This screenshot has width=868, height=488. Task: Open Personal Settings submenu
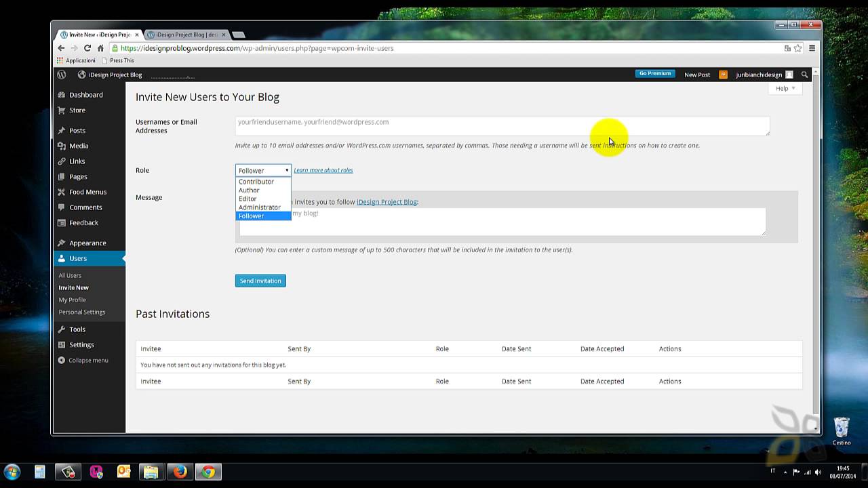pyautogui.click(x=82, y=312)
